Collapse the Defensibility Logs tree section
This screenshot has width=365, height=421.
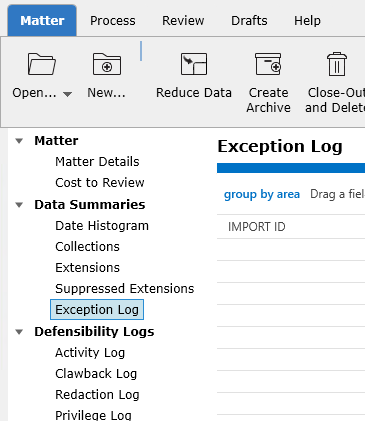pos(19,332)
